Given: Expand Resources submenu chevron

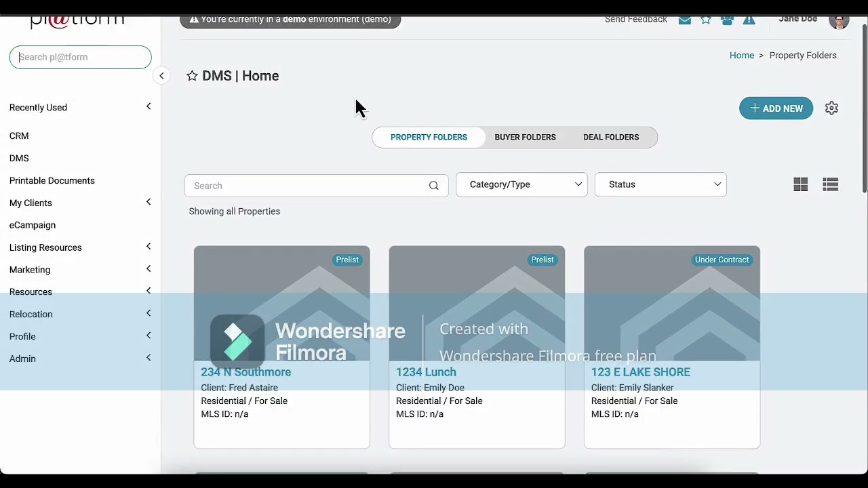Looking at the screenshot, I should pyautogui.click(x=149, y=291).
